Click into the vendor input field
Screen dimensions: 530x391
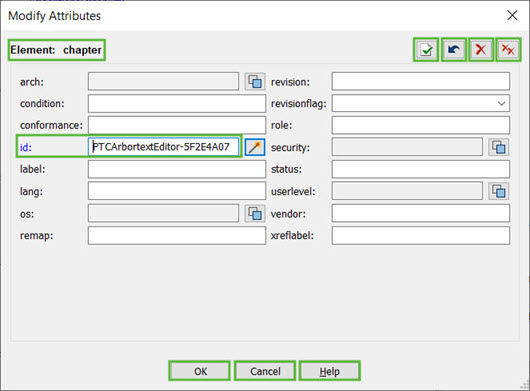pyautogui.click(x=420, y=213)
